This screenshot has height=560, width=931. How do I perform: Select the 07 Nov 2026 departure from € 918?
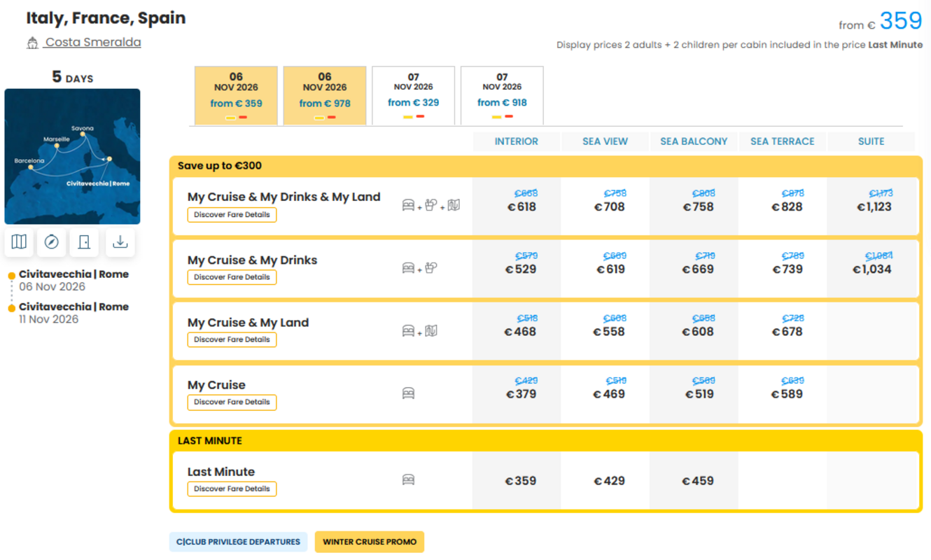tap(502, 96)
